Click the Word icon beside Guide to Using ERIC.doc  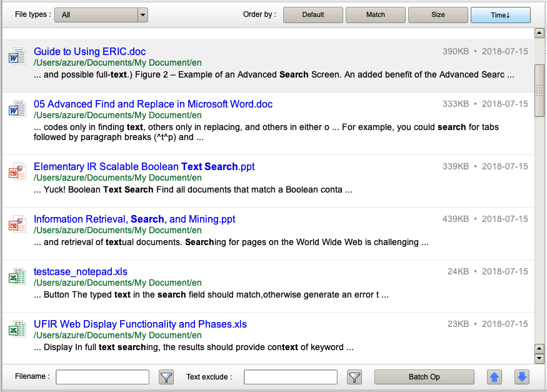pyautogui.click(x=16, y=57)
